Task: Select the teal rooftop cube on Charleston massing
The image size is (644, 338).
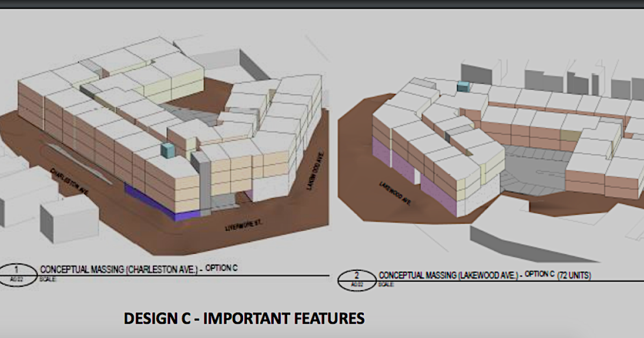Action: point(169,151)
